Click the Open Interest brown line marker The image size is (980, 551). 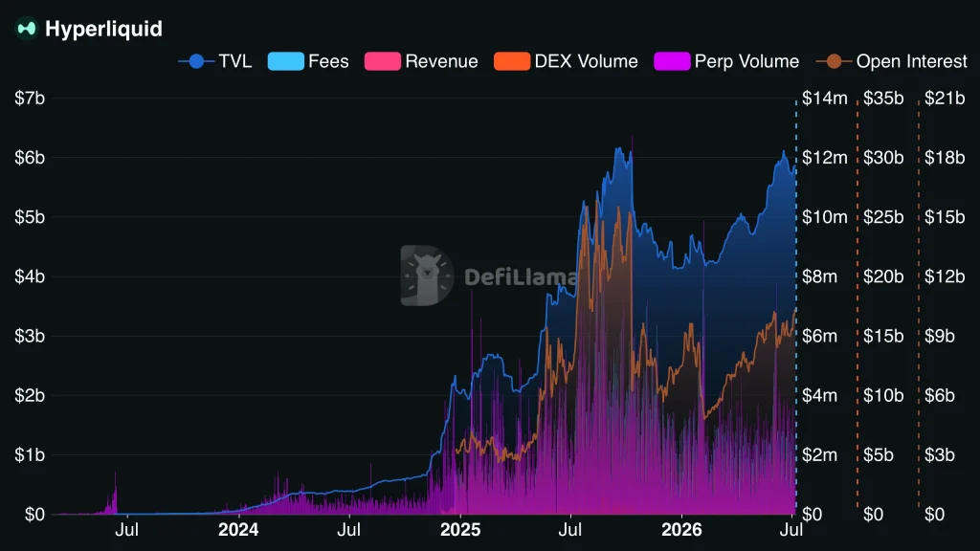point(834,61)
